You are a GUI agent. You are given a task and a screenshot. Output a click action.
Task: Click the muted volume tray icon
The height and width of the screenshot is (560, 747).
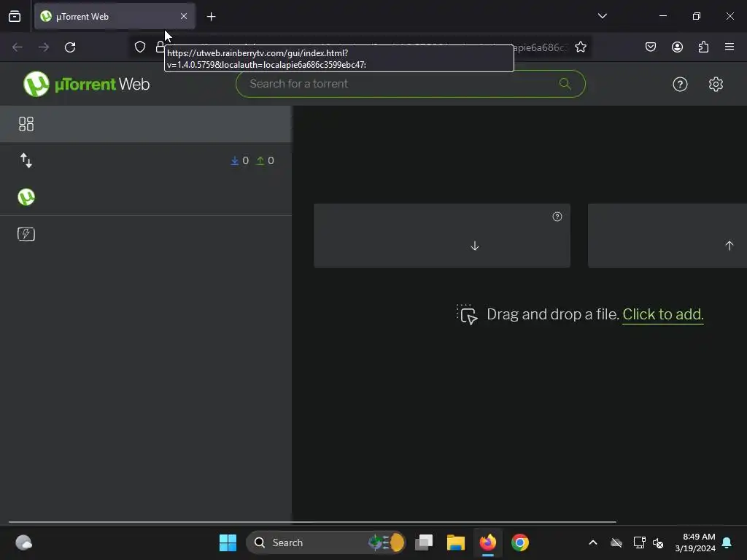tap(658, 542)
